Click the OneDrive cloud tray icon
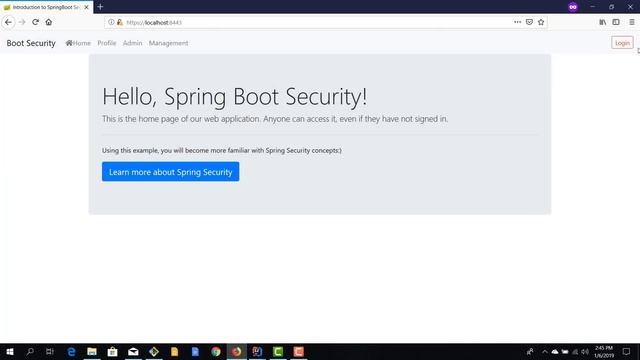 555,351
